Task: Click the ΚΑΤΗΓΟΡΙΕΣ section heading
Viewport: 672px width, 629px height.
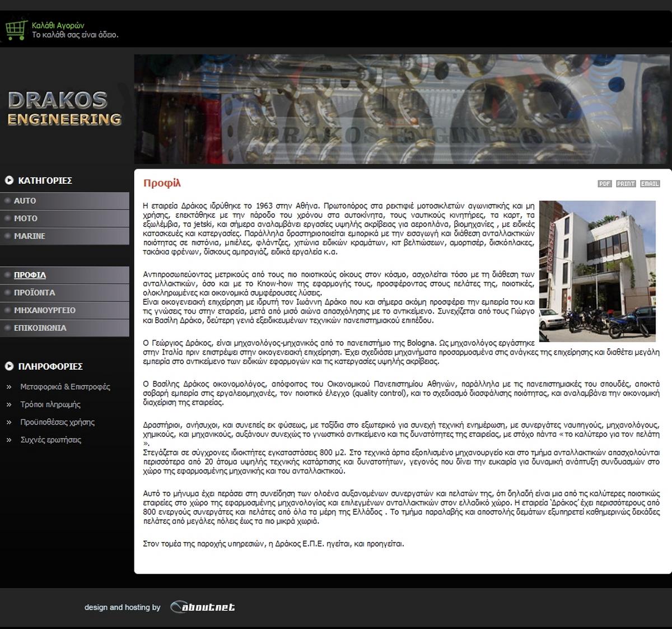Action: pyautogui.click(x=45, y=180)
